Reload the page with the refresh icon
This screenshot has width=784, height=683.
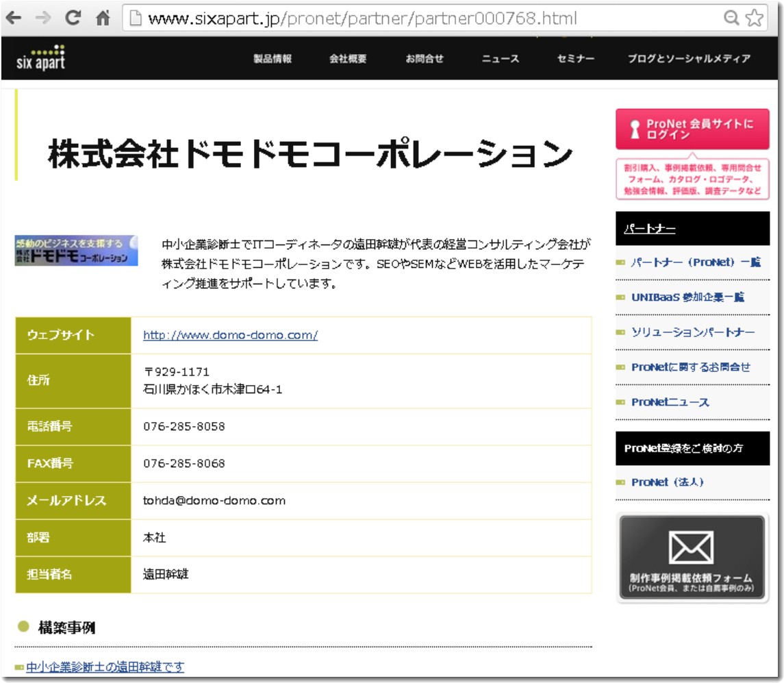(73, 18)
